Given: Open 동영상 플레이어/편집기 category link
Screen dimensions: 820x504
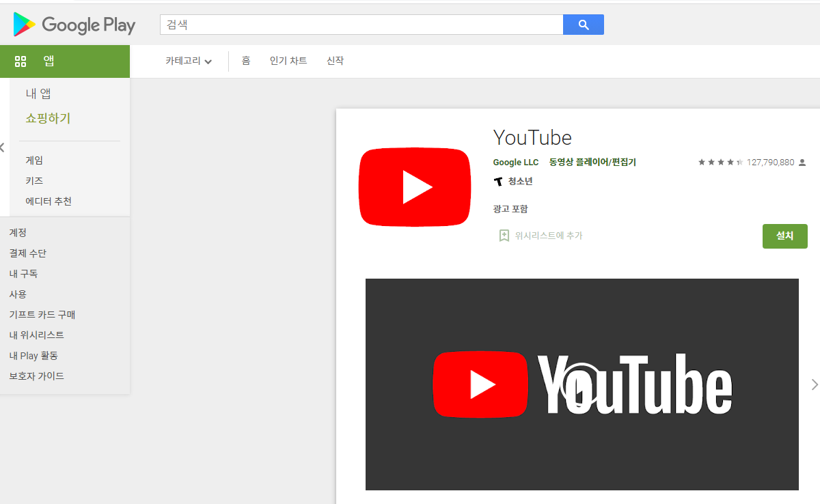Looking at the screenshot, I should click(592, 163).
